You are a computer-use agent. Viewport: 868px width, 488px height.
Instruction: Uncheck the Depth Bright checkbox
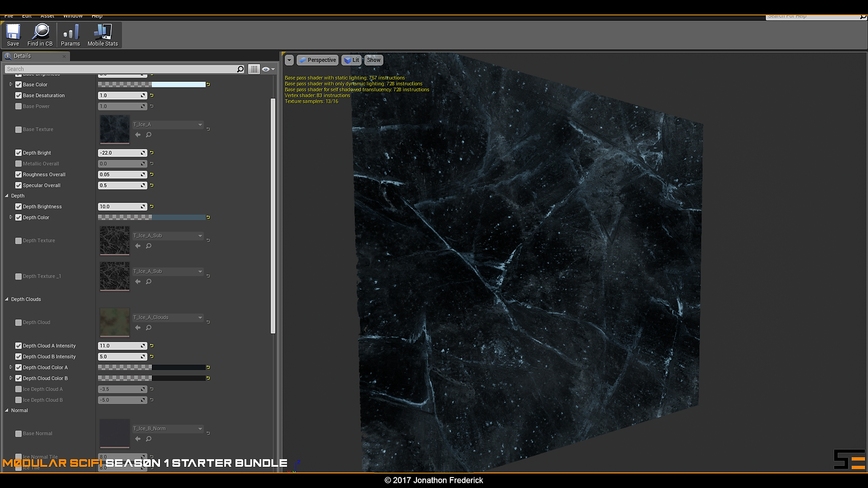point(18,153)
